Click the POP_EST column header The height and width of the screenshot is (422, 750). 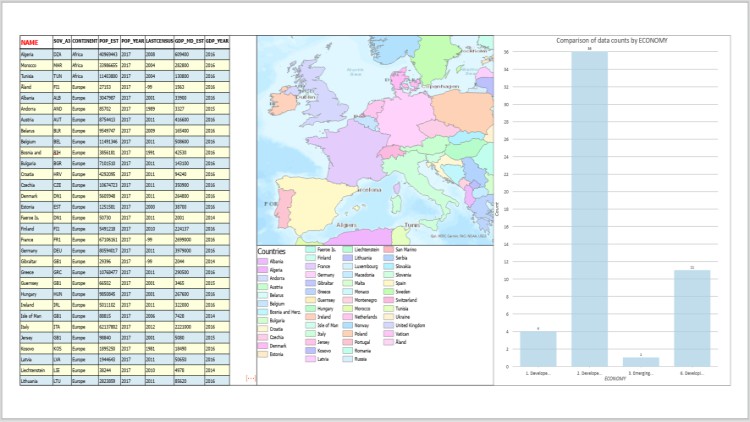[x=109, y=42]
